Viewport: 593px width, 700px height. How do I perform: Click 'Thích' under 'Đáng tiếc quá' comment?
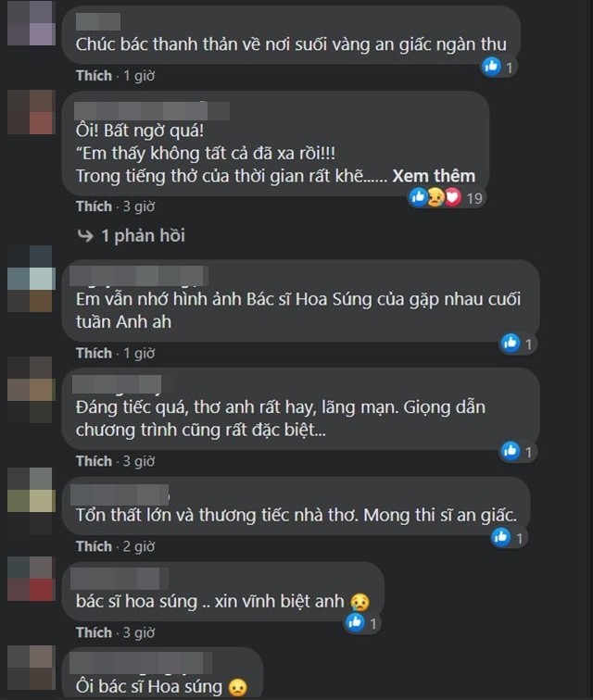point(94,461)
